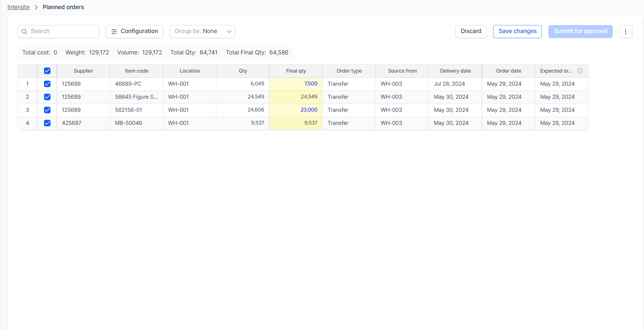Follow the Intersite breadcrumb link
Image resolution: width=644 pixels, height=330 pixels.
coord(19,7)
